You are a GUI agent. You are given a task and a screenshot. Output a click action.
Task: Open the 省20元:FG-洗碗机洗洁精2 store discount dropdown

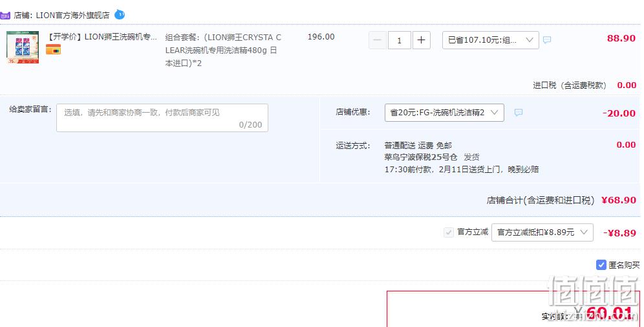click(x=444, y=113)
